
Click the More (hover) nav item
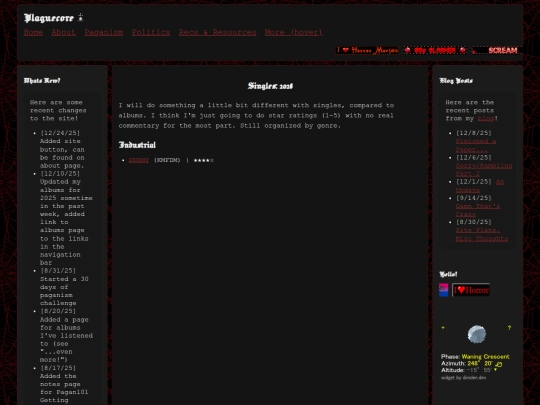pos(294,32)
